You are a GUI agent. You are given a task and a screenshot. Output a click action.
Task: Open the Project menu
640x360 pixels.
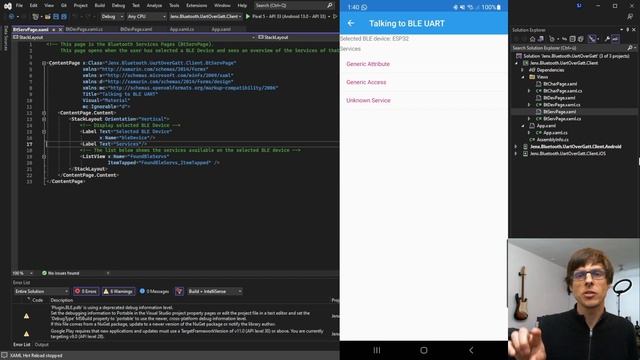click(x=80, y=5)
